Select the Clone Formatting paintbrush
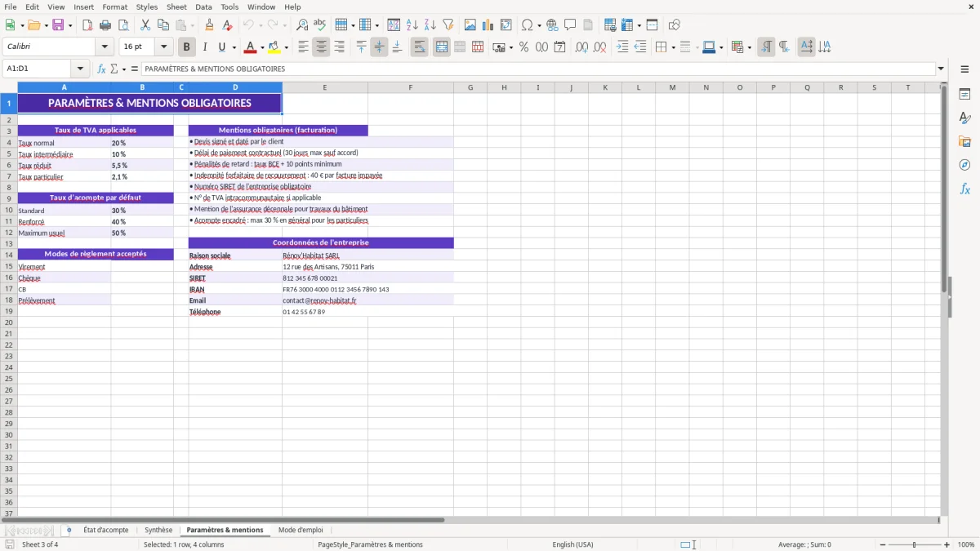 (x=209, y=25)
